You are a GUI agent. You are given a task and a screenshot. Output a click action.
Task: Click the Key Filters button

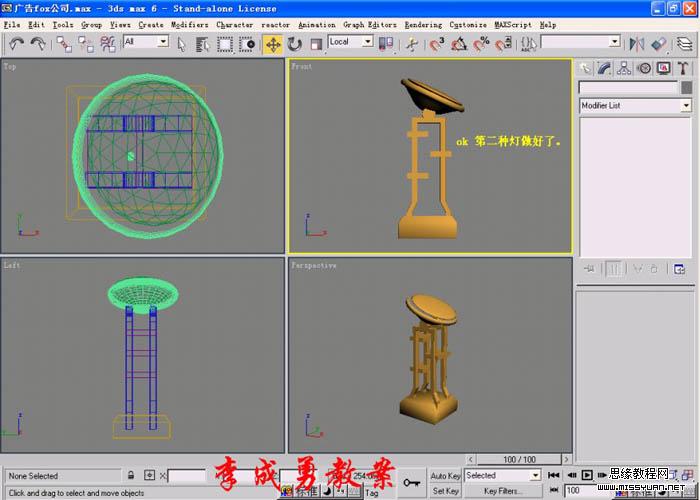[x=503, y=491]
